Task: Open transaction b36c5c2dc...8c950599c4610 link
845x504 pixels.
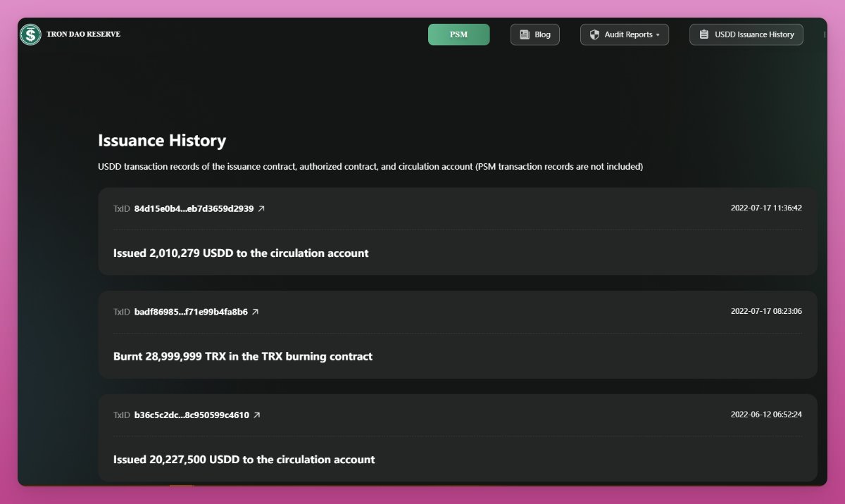Action: 192,415
